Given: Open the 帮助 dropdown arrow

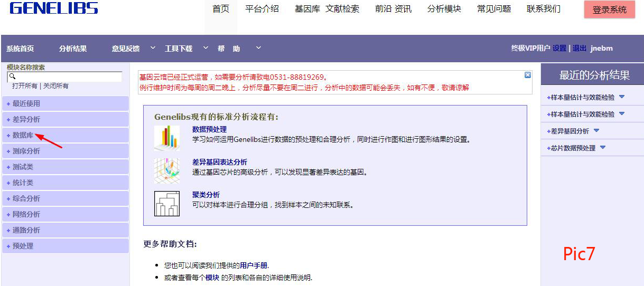Looking at the screenshot, I should click(x=258, y=48).
